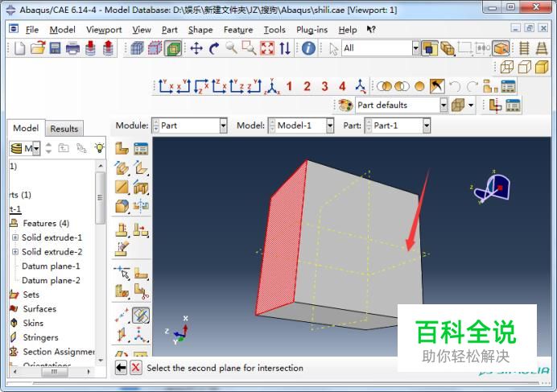This screenshot has width=557, height=392.
Task: Save the model database
Action: [55, 48]
